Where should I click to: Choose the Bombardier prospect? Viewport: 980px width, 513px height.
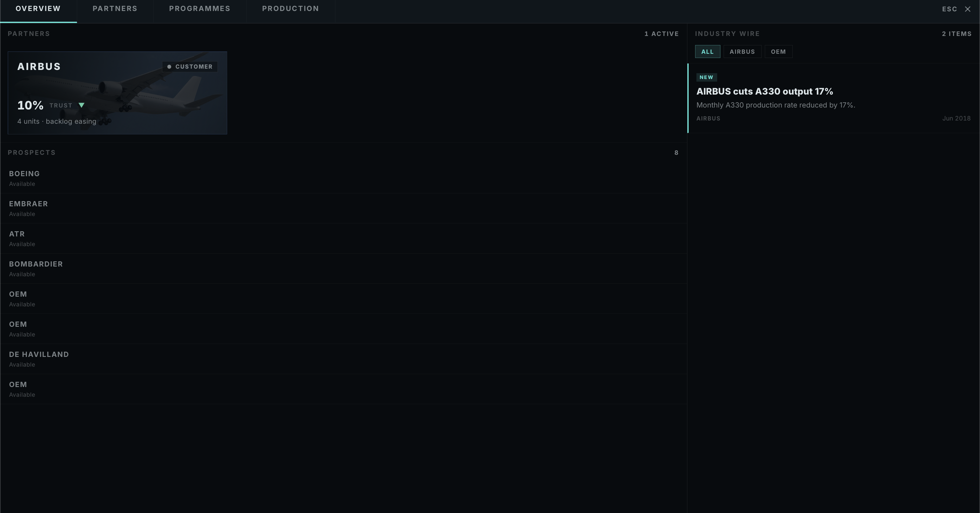pos(344,268)
